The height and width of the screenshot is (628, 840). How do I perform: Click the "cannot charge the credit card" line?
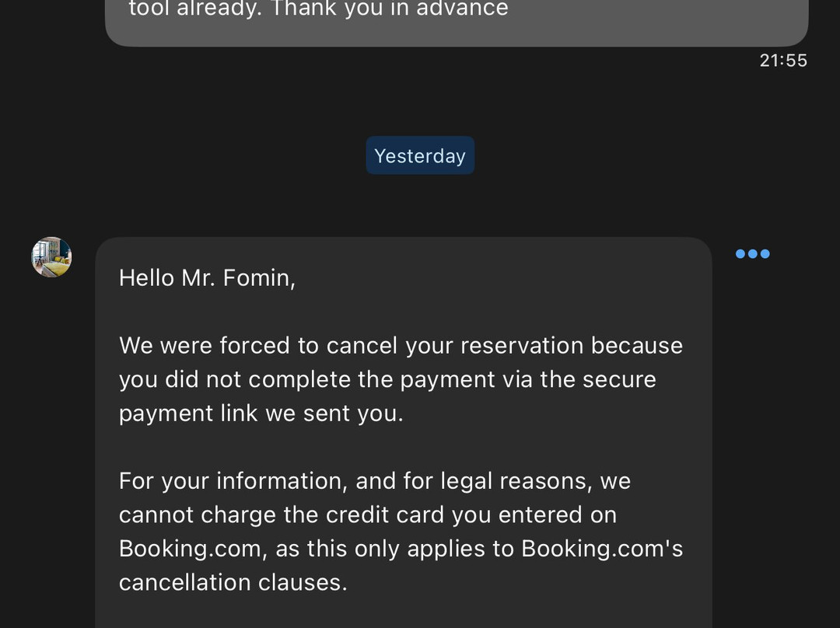point(367,515)
